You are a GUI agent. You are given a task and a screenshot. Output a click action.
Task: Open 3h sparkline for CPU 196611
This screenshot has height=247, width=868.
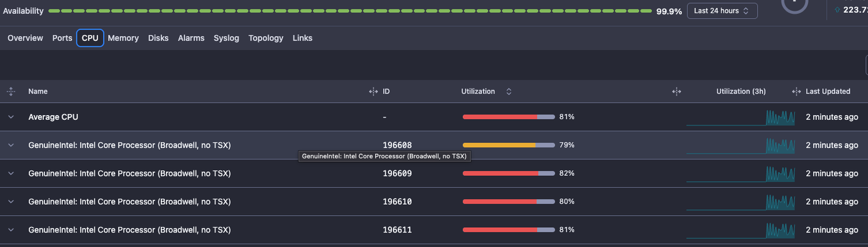(741, 231)
